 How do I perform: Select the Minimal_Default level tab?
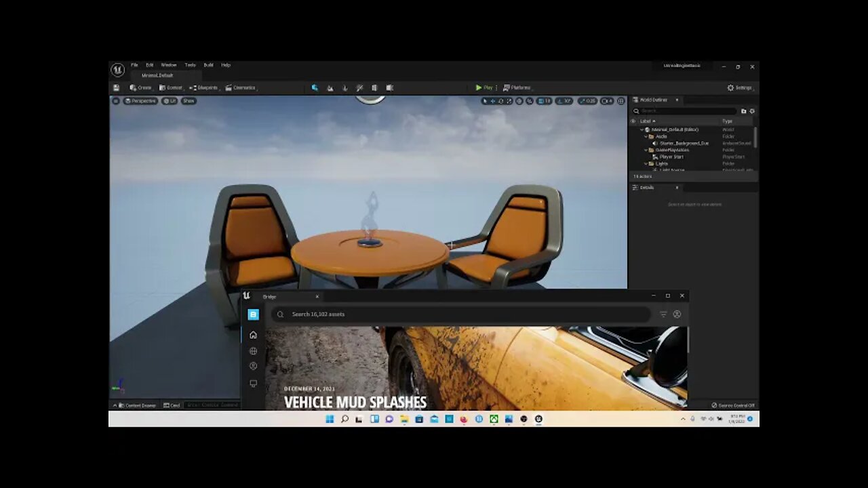pyautogui.click(x=157, y=75)
